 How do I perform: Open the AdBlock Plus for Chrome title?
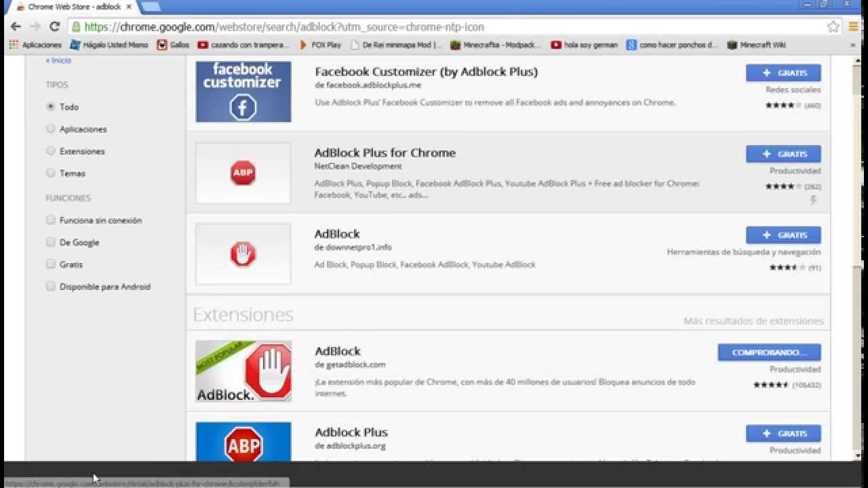point(385,152)
